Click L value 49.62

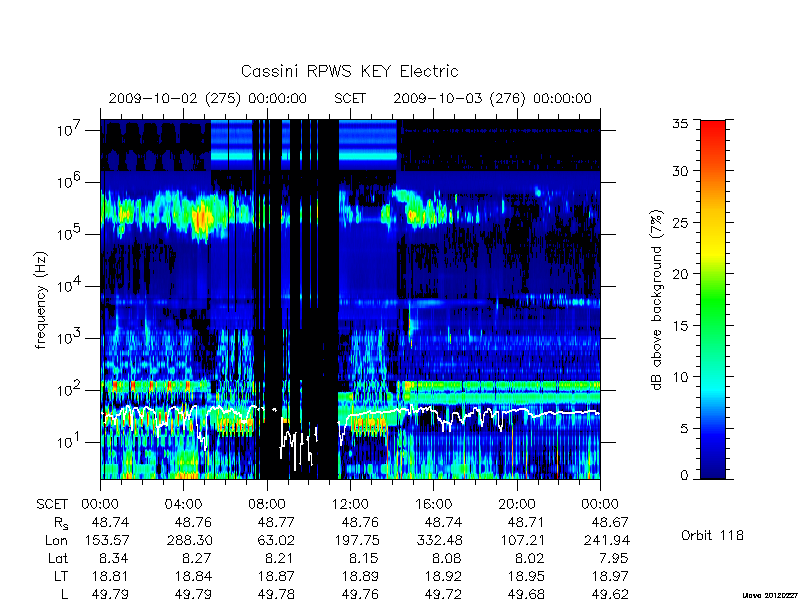pyautogui.click(x=610, y=594)
